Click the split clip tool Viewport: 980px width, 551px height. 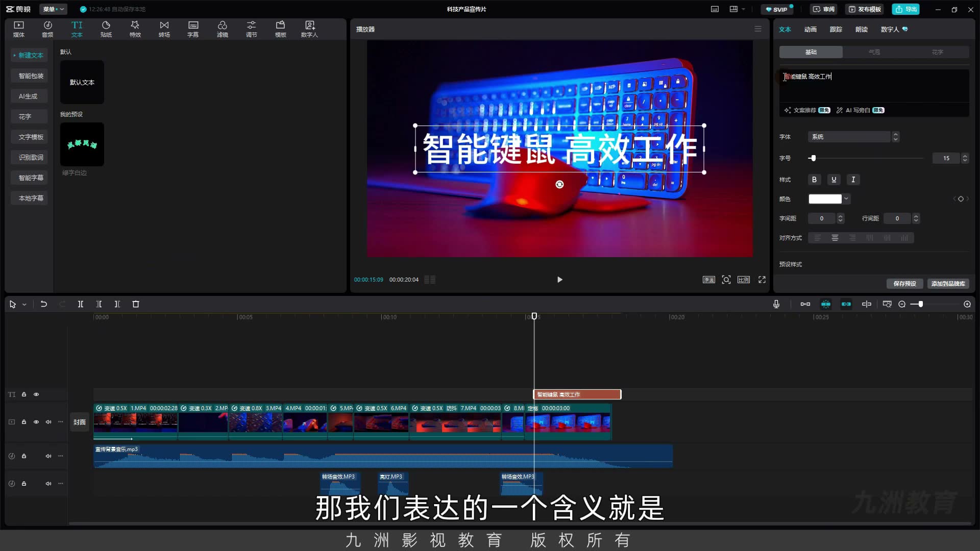click(81, 304)
